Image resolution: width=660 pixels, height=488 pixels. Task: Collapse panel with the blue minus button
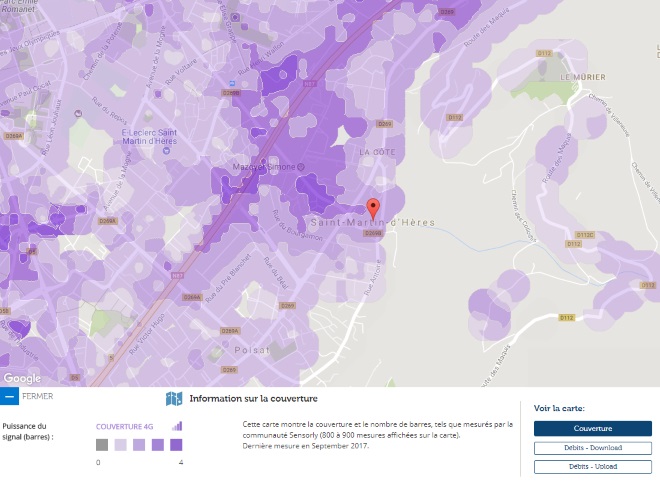9,396
